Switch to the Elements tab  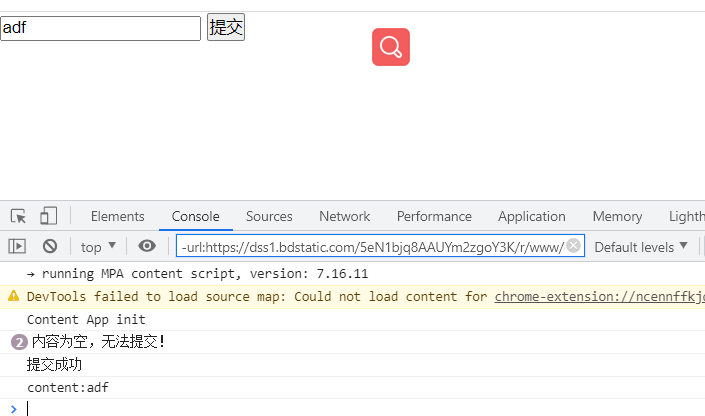117,216
